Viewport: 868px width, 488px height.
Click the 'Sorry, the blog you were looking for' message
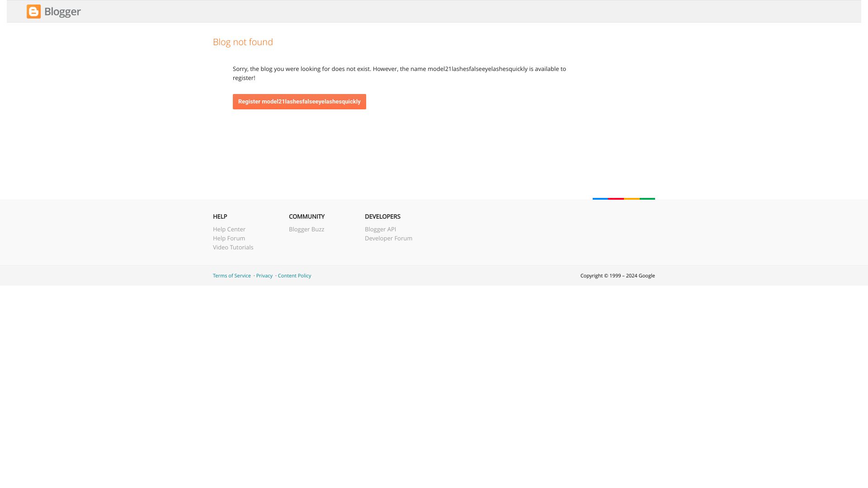tap(399, 73)
